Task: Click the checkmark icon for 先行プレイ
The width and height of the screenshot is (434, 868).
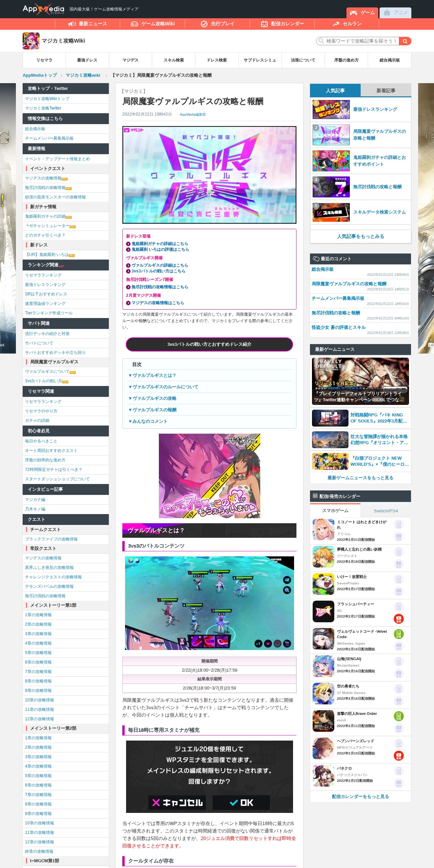Action: pyautogui.click(x=204, y=24)
